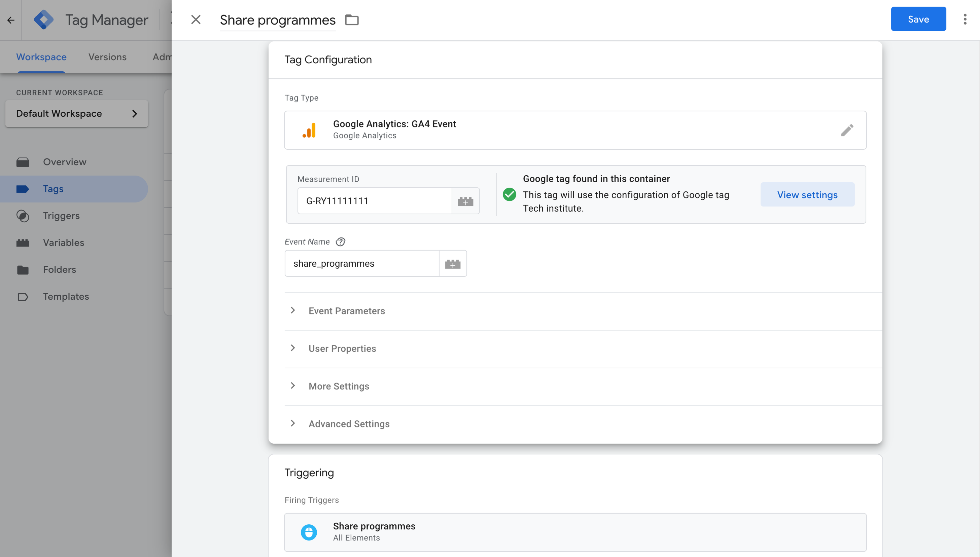Click the Event Name input field
The width and height of the screenshot is (980, 557).
click(x=362, y=264)
